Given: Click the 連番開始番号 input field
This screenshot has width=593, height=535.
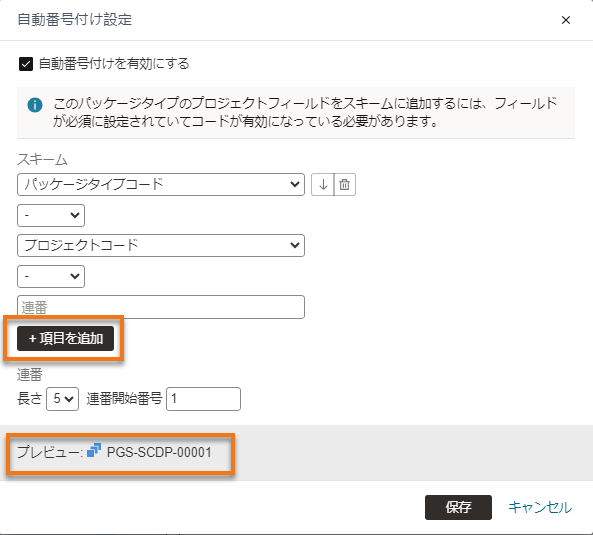Looking at the screenshot, I should (203, 399).
